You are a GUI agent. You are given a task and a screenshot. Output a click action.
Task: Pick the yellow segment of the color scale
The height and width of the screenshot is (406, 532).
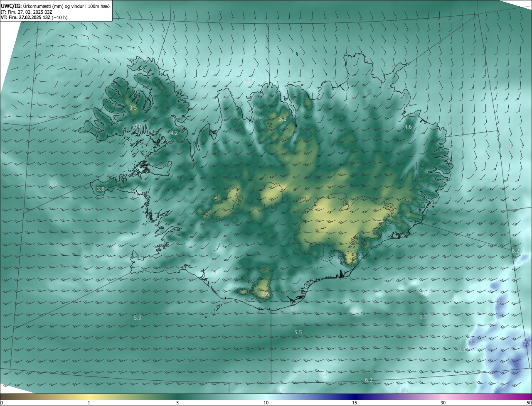click(89, 397)
